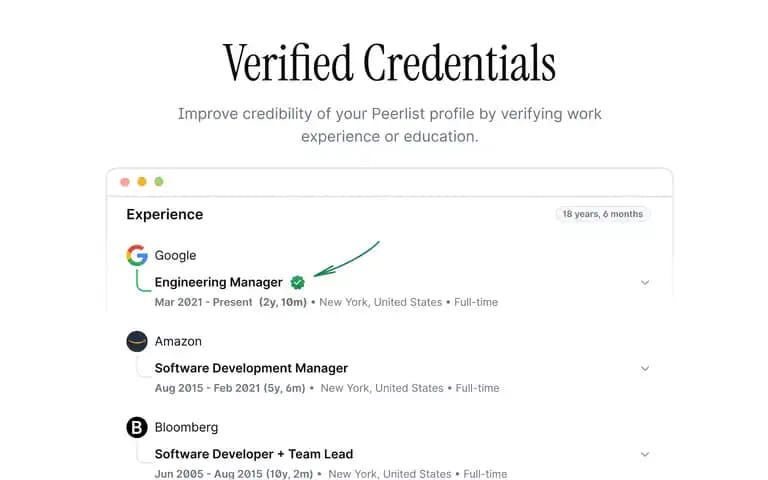Click the Amazon logo icon
Image resolution: width=768 pixels, height=480 pixels.
click(137, 341)
